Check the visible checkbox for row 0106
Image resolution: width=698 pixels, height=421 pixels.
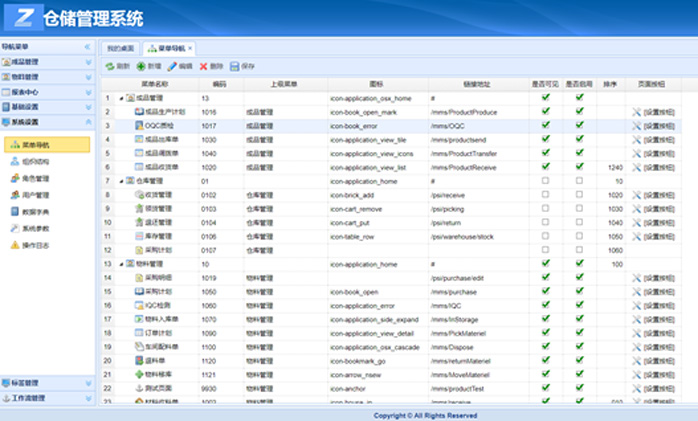point(545,236)
